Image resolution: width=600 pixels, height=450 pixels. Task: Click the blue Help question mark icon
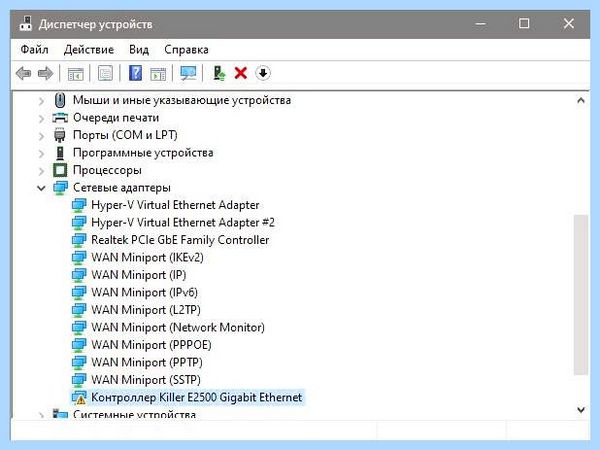click(135, 73)
